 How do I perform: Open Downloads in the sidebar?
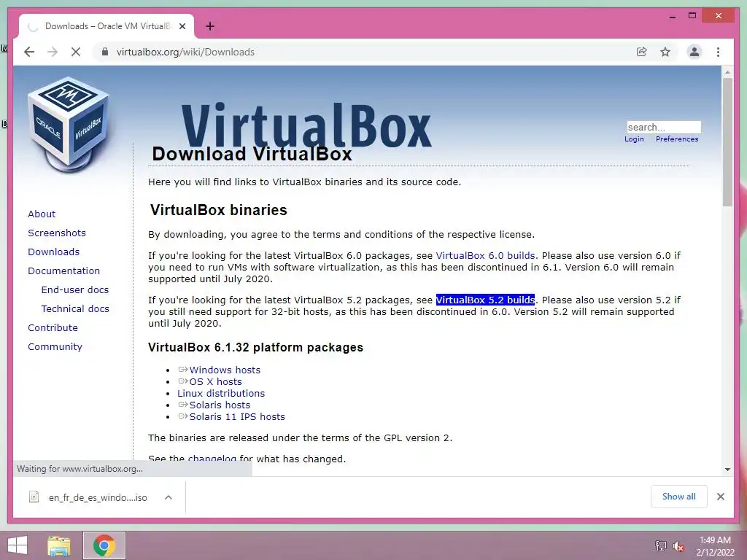click(x=53, y=252)
